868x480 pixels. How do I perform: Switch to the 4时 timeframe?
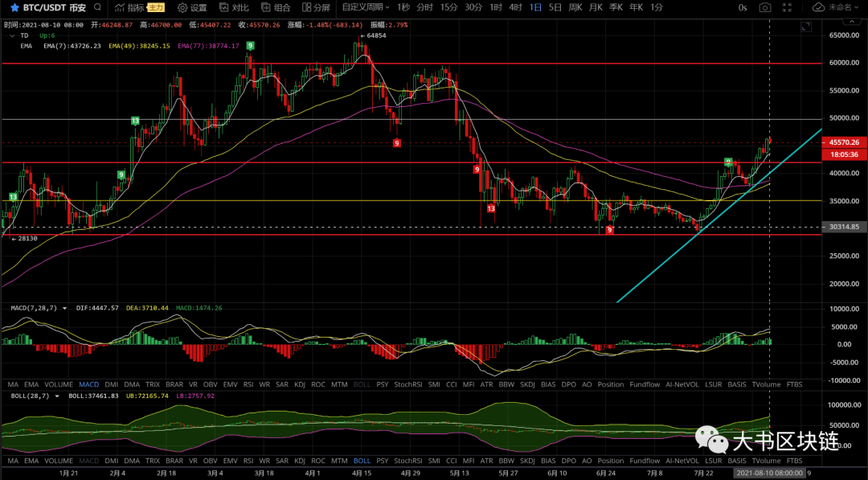[x=515, y=7]
